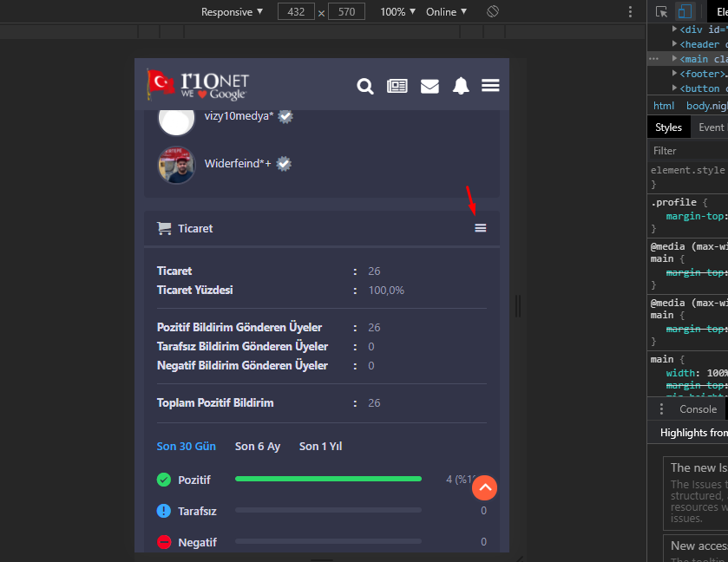
Task: Click the viewport height field showing 570
Action: point(346,11)
